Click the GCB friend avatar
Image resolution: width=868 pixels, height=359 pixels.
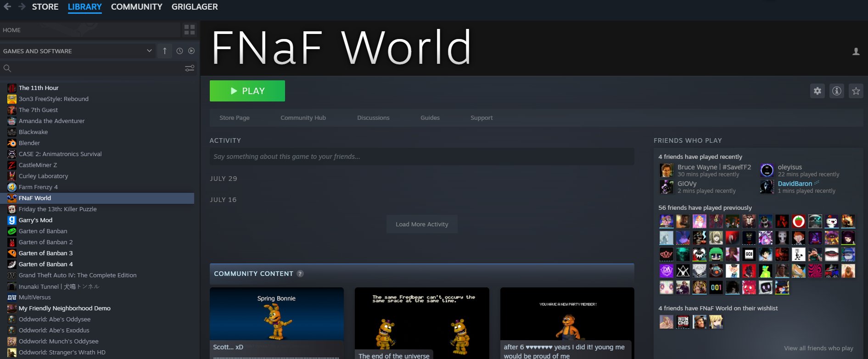(749, 254)
